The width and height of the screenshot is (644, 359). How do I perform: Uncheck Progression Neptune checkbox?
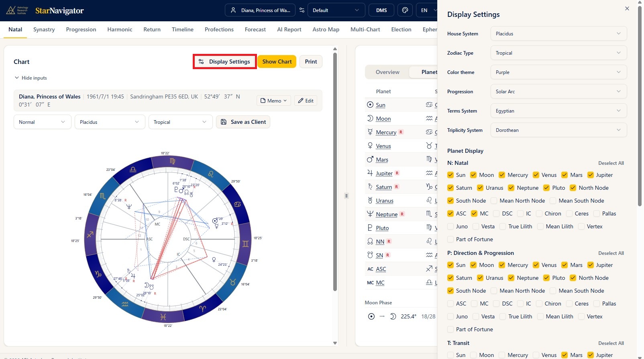511,278
